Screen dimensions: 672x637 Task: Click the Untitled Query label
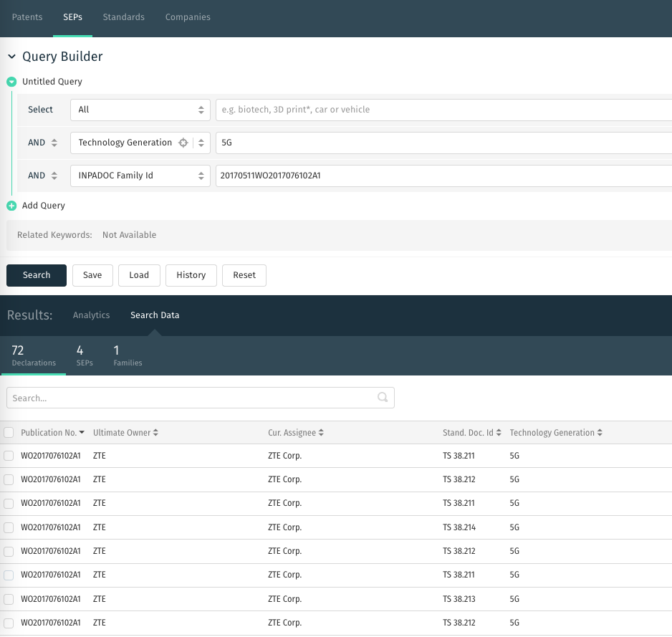[x=52, y=82]
